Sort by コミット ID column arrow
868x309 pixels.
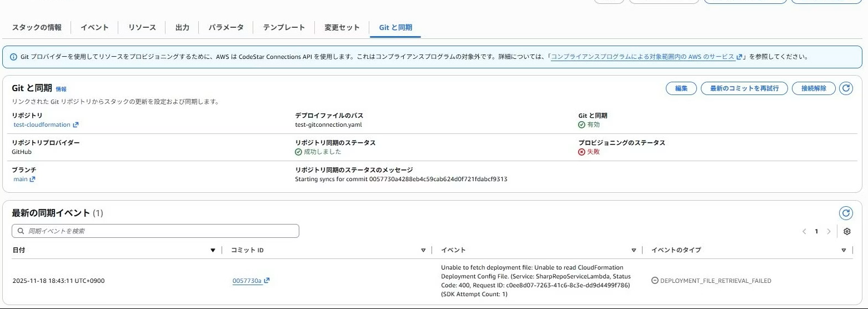coord(423,251)
